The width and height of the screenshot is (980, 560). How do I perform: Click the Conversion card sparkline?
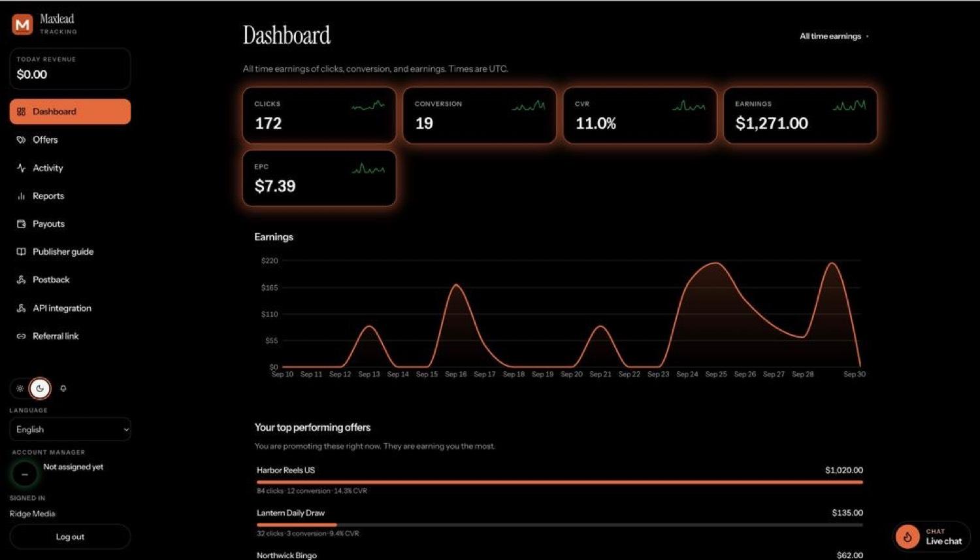pyautogui.click(x=529, y=105)
